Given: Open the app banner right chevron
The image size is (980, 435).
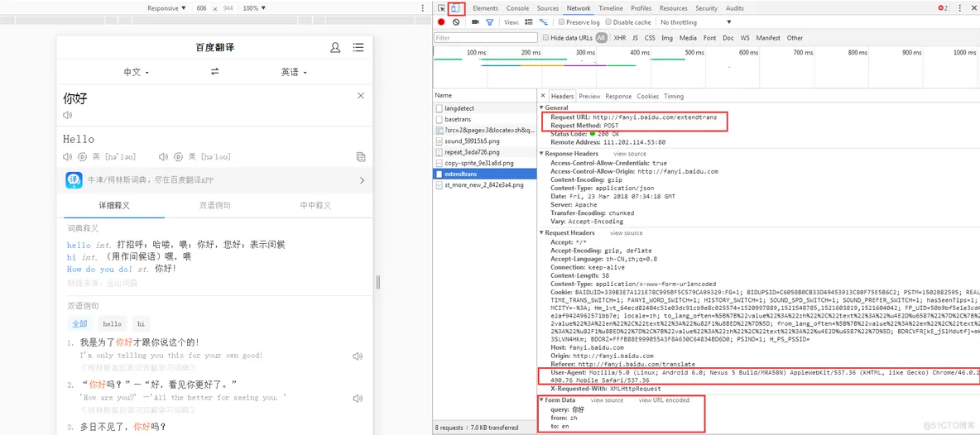Looking at the screenshot, I should click(x=362, y=180).
